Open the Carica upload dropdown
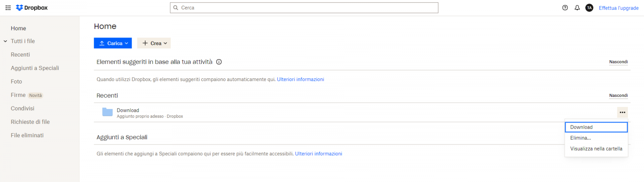 click(x=113, y=43)
